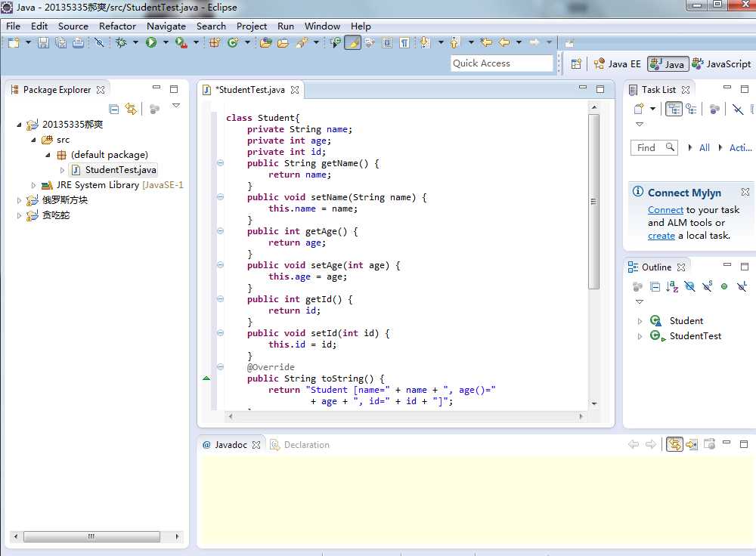756x556 pixels.
Task: Select the StudentTest.java editor tab
Action: (250, 90)
